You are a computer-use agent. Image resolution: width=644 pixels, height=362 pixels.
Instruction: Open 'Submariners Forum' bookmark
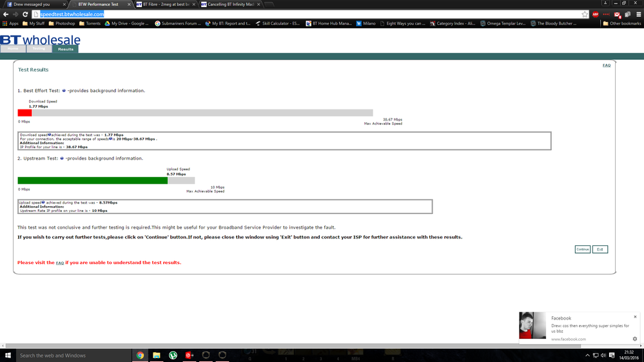pos(177,23)
